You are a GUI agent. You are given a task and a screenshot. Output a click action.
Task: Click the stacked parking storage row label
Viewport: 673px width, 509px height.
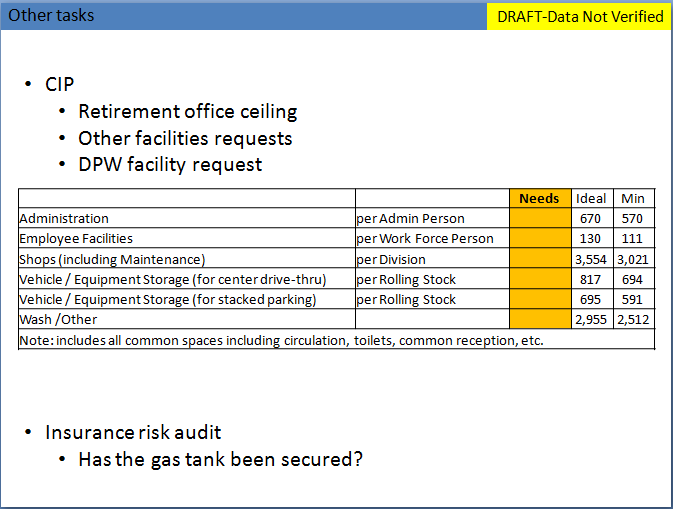point(168,300)
